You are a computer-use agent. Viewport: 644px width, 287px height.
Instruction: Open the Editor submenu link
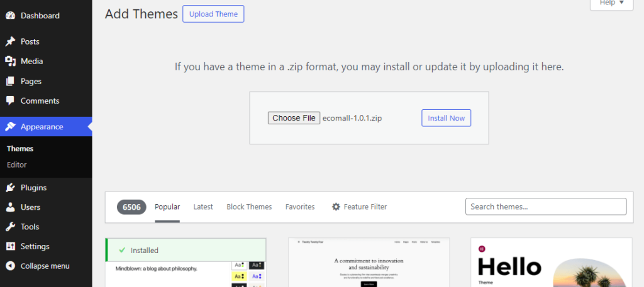[x=17, y=165]
